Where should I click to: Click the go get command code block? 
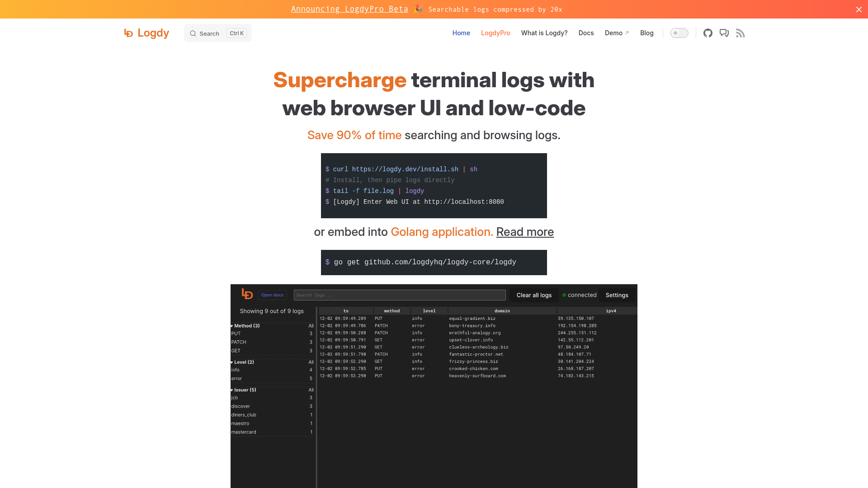click(x=434, y=263)
